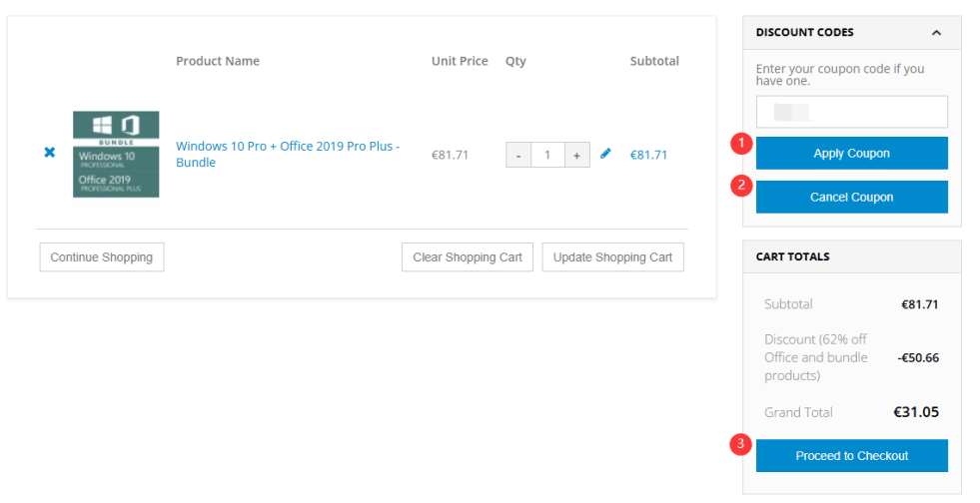This screenshot has height=503, width=980.
Task: Update Shopping Cart
Action: click(x=612, y=257)
